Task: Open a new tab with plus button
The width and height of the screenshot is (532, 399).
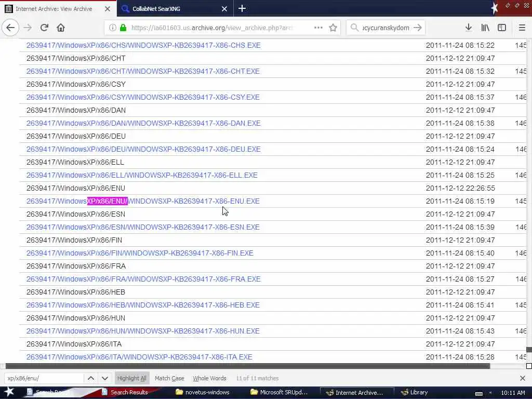Action: 242,8
